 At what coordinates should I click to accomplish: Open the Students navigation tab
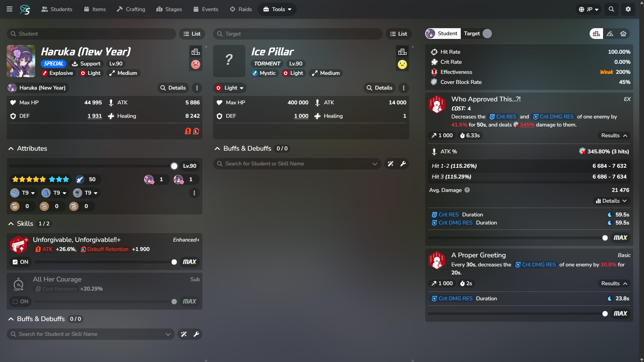click(x=57, y=9)
